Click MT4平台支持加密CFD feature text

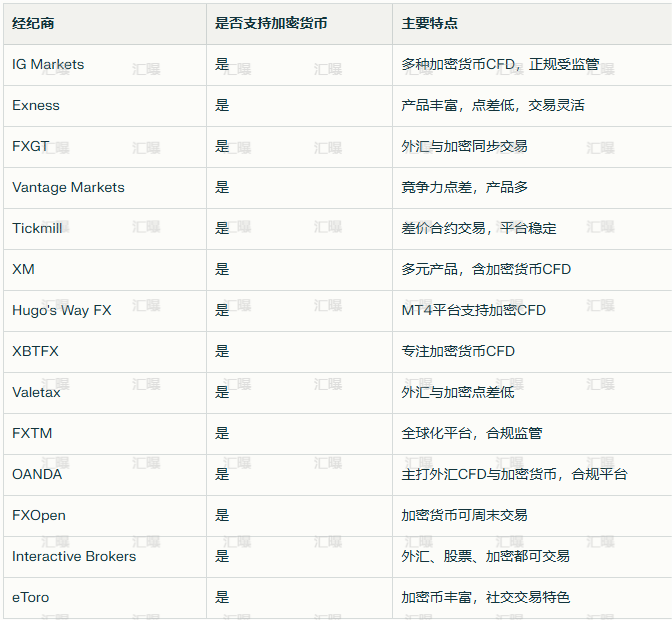point(474,310)
